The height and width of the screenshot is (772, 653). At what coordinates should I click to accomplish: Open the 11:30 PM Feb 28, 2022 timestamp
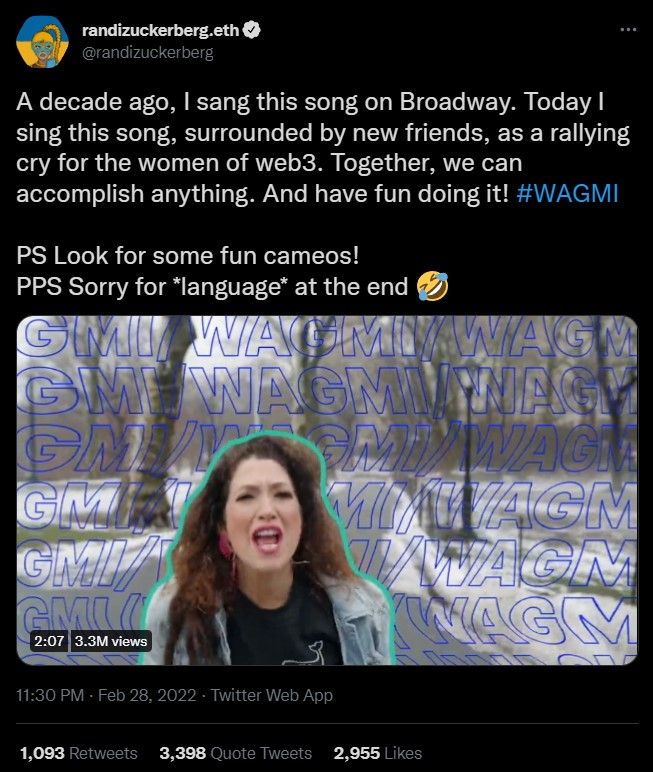tap(106, 695)
